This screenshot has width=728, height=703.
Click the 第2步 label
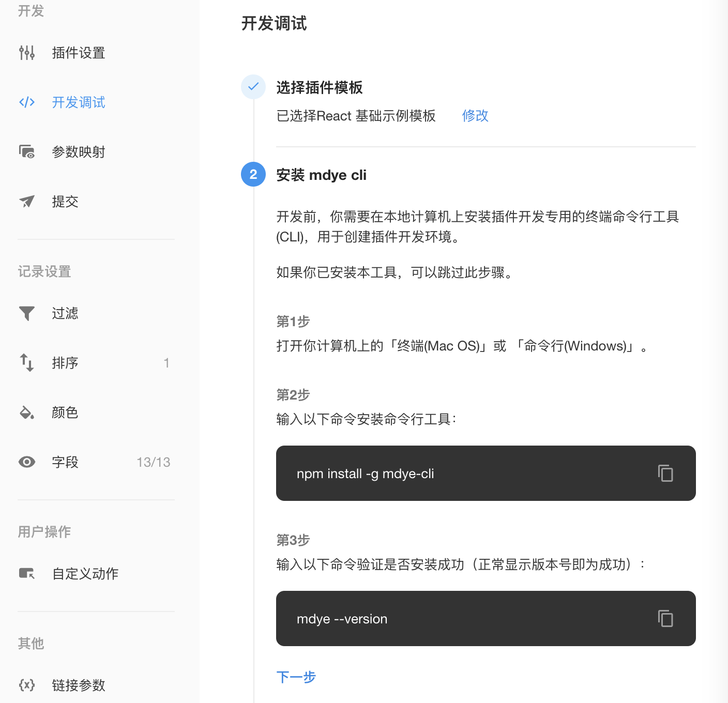click(293, 395)
